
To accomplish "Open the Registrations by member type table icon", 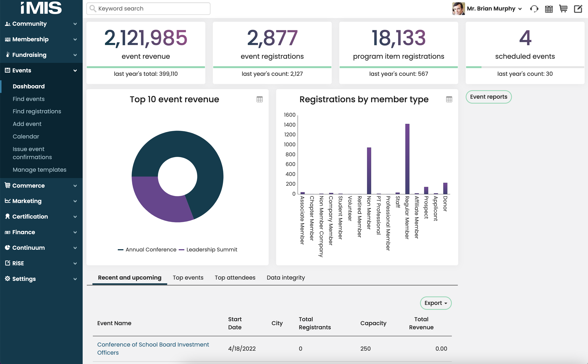I will tap(449, 99).
